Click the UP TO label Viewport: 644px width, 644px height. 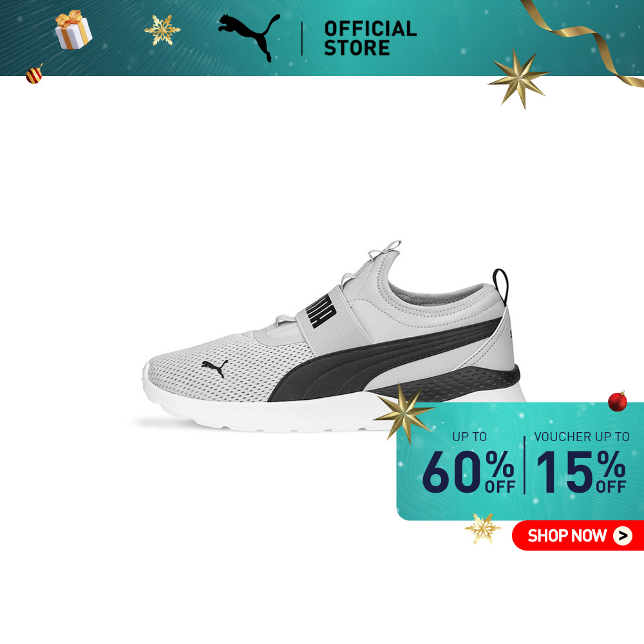pos(469,437)
